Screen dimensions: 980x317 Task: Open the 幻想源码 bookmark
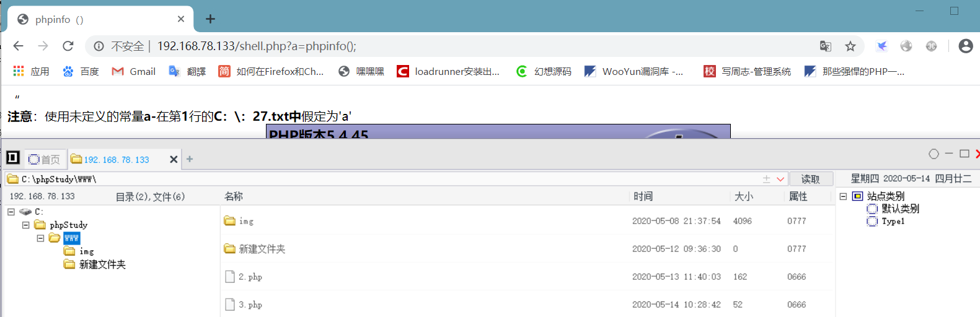544,72
